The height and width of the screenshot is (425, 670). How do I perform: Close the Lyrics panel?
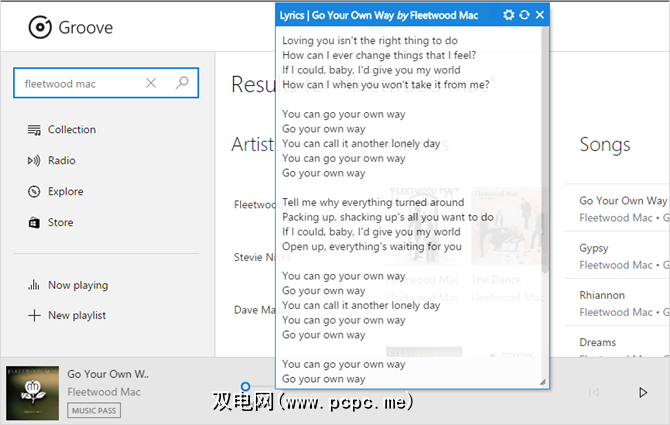(x=540, y=15)
